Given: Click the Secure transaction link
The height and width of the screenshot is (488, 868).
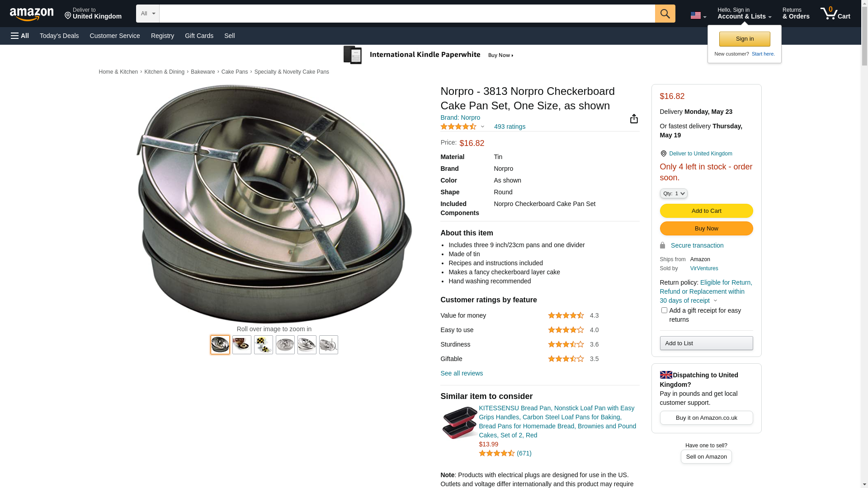Looking at the screenshot, I should (697, 245).
